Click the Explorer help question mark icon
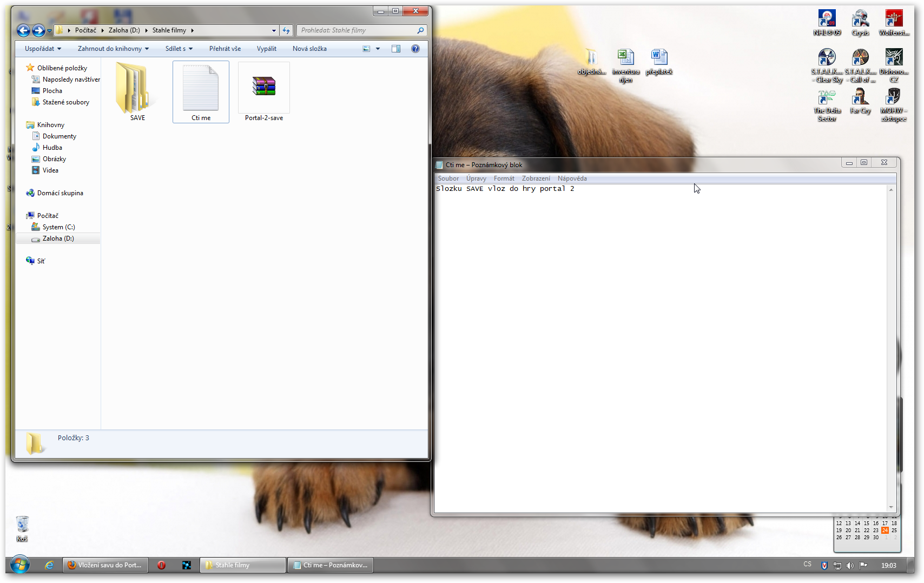This screenshot has height=583, width=924. 415,49
